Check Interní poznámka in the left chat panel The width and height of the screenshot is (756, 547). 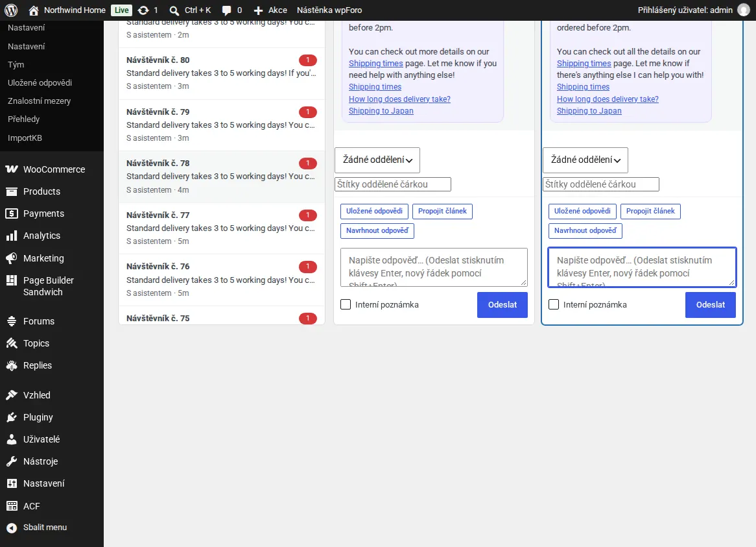click(x=346, y=304)
